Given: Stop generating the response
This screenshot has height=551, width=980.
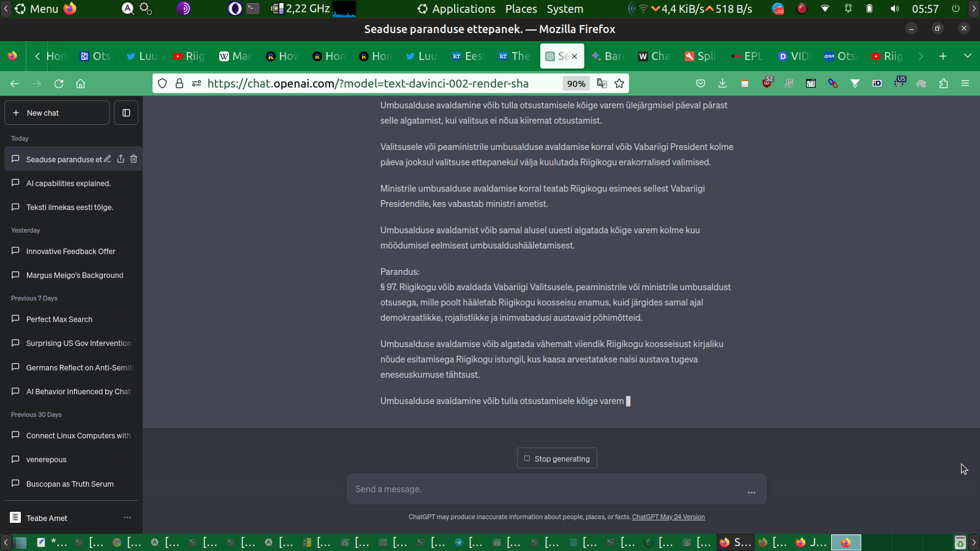Looking at the screenshot, I should pyautogui.click(x=557, y=459).
